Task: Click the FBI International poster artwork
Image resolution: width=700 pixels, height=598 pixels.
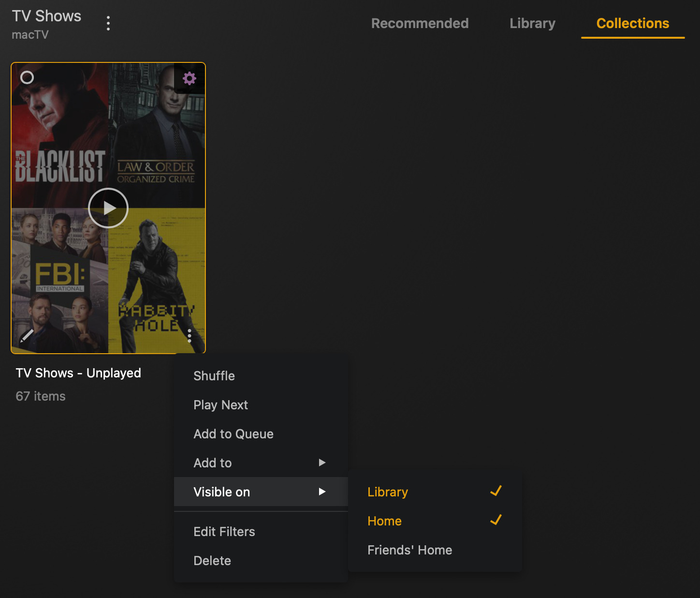Action: 60,281
